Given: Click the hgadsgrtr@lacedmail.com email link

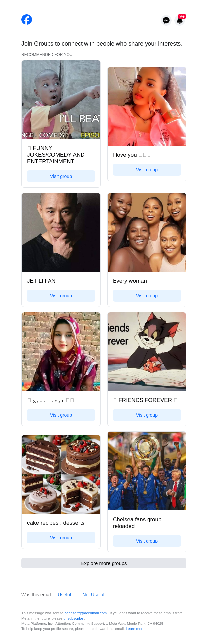Looking at the screenshot, I should click(x=85, y=613).
